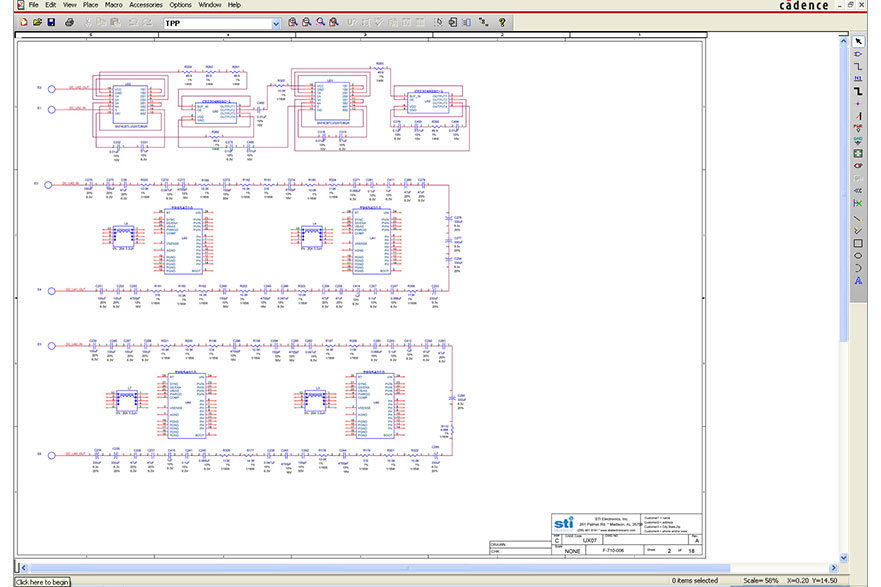Open the Help question mark icon
Image resolution: width=881 pixels, height=587 pixels.
(x=502, y=22)
